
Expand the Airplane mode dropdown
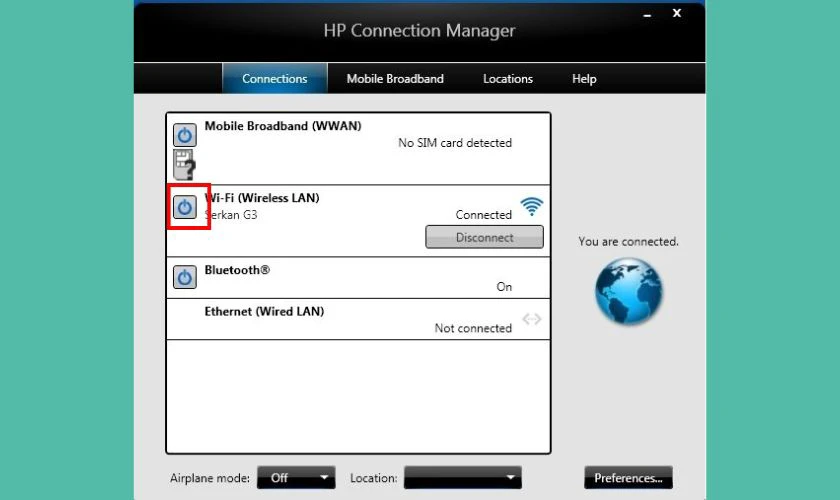pyautogui.click(x=296, y=477)
